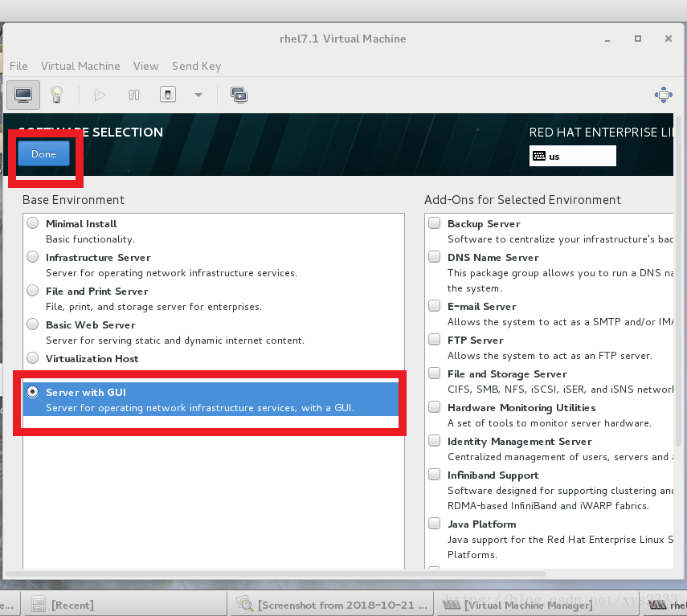Click the blue Done button
This screenshot has width=687, height=616.
click(44, 153)
